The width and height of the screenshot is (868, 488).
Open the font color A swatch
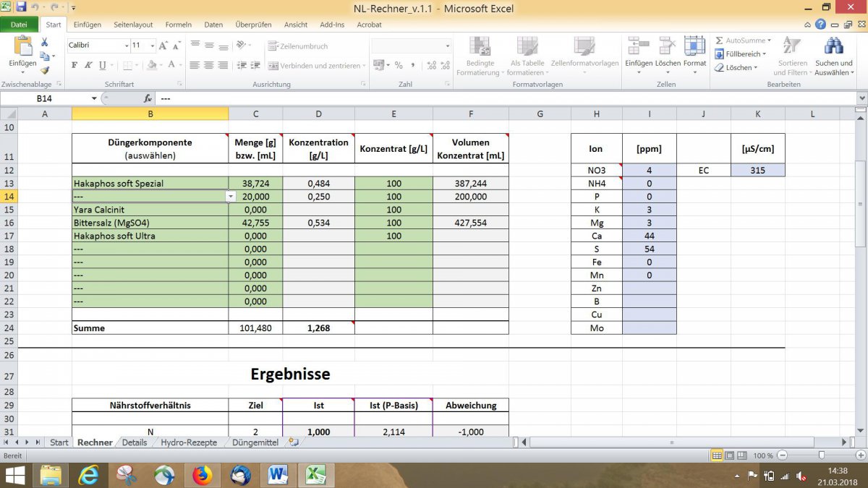point(172,65)
